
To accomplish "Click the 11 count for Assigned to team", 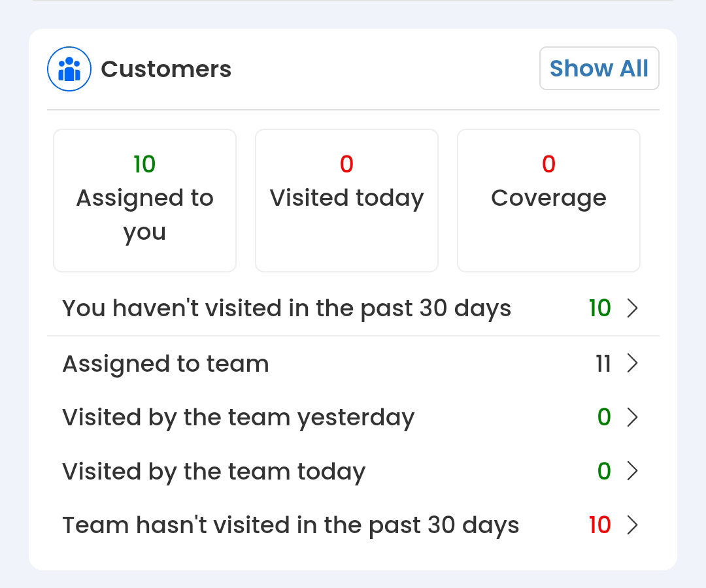I will click(x=603, y=364).
